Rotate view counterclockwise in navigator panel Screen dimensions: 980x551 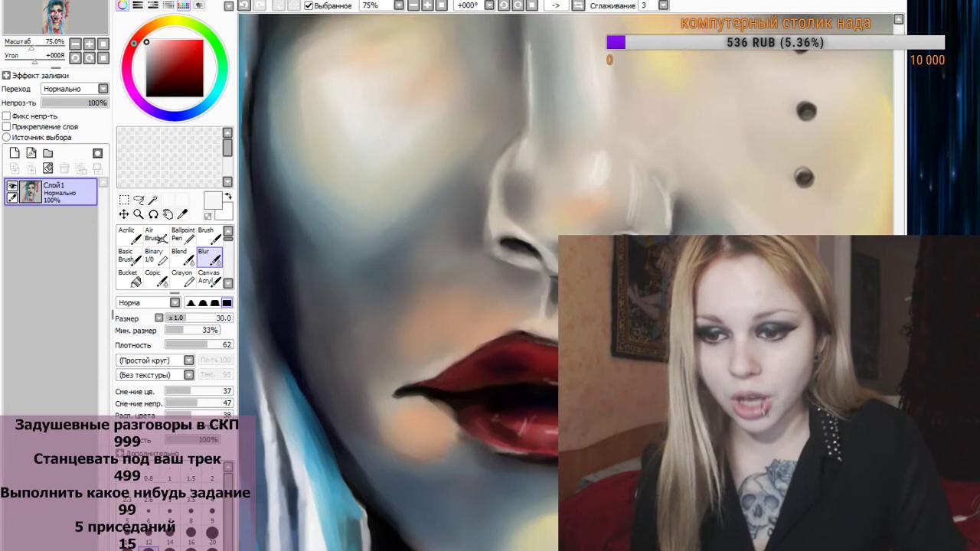coord(76,57)
